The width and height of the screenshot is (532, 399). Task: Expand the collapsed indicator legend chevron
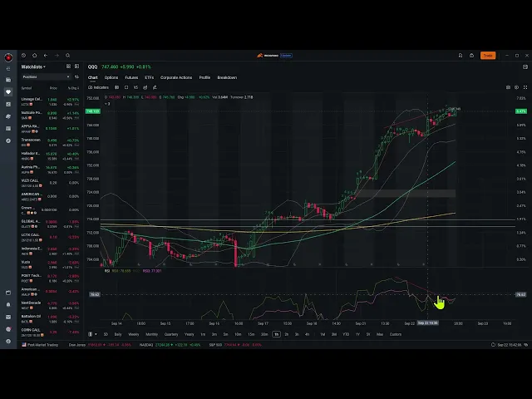[107, 104]
